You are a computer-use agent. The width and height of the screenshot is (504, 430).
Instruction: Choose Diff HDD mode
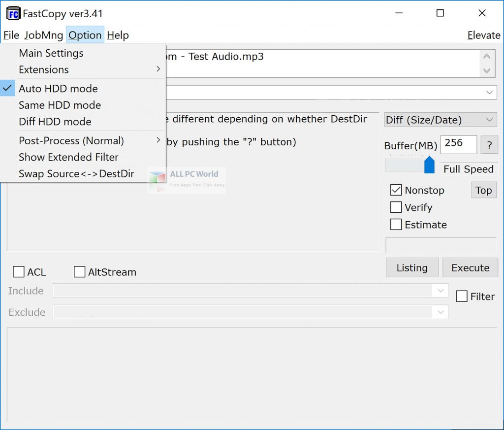(83, 122)
